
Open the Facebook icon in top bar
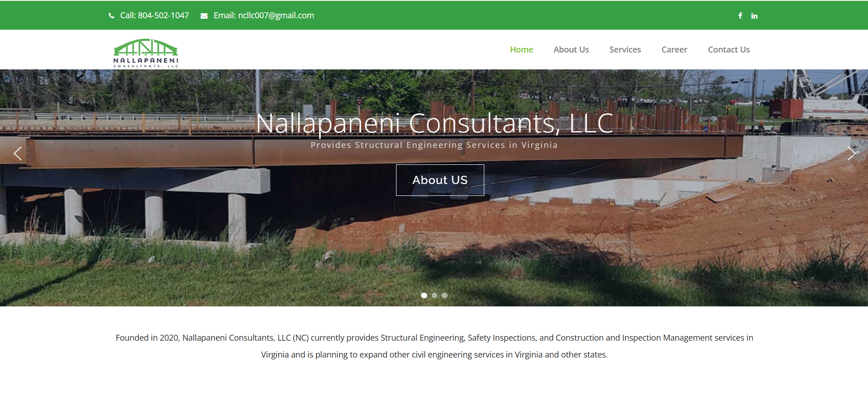(x=740, y=16)
